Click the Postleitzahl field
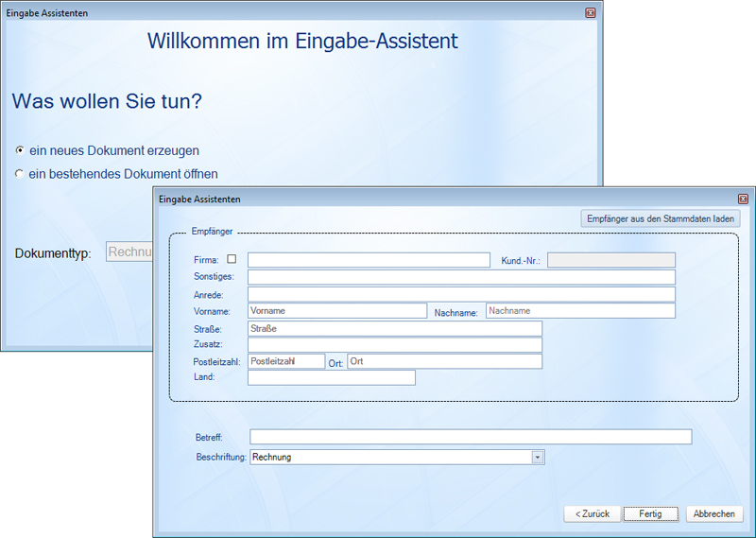 [x=285, y=361]
